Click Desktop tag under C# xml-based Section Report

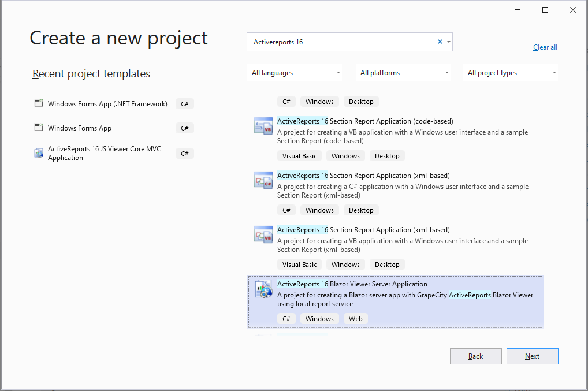point(361,210)
